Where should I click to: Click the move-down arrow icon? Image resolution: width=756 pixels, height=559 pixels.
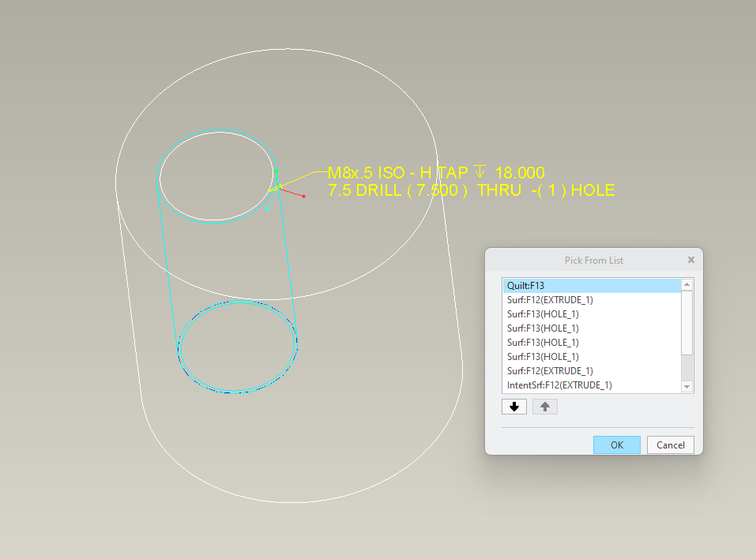tap(513, 405)
